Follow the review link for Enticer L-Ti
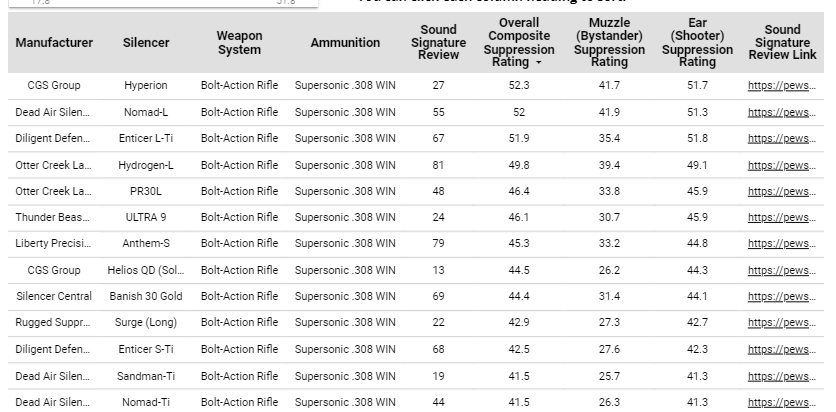Viewport: 836px width, 412px height. pyautogui.click(x=782, y=139)
